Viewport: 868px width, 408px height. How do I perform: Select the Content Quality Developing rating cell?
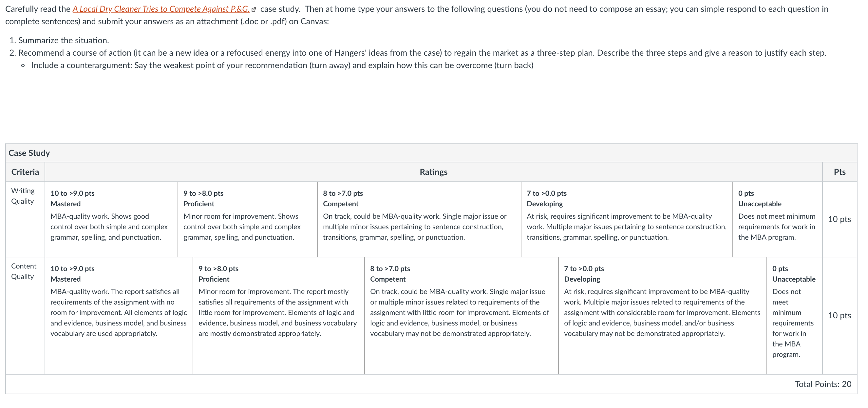coord(662,315)
